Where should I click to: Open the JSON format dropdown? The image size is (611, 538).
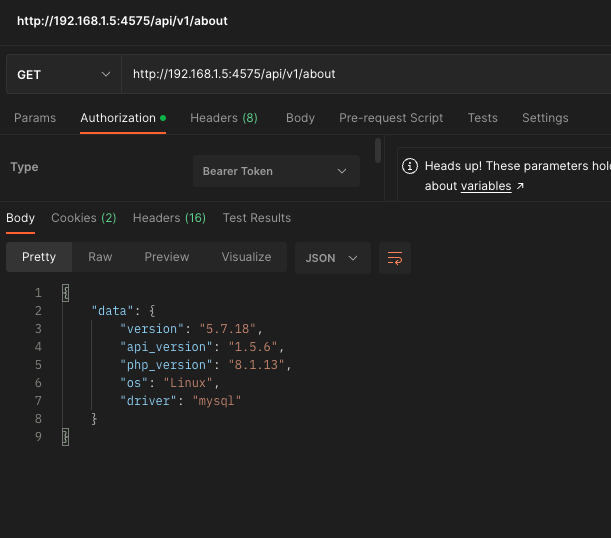(332, 258)
